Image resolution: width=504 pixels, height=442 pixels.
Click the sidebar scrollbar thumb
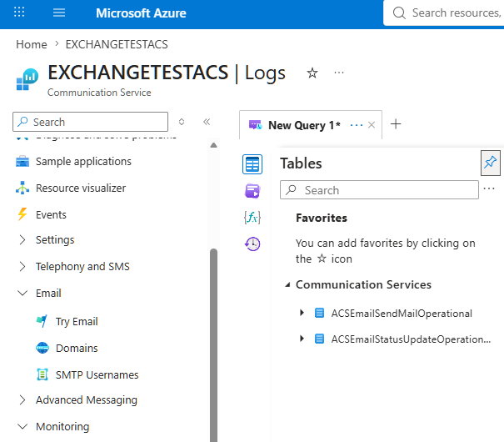[213, 344]
